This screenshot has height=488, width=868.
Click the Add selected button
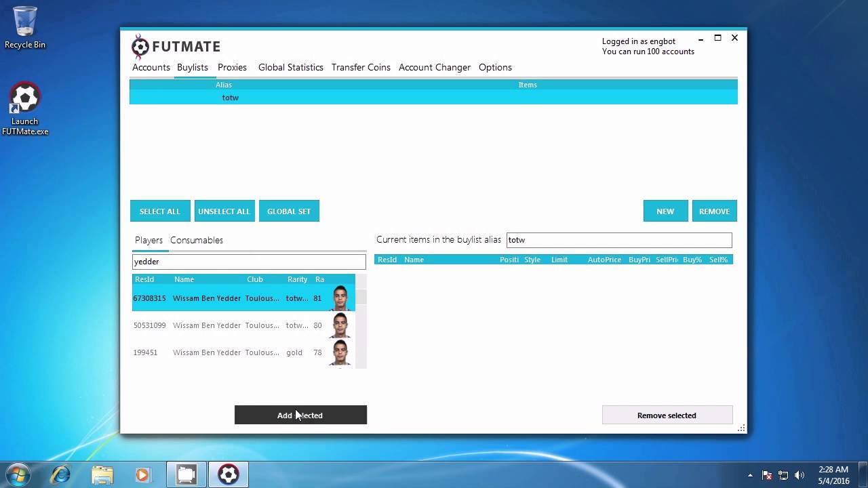(x=300, y=415)
